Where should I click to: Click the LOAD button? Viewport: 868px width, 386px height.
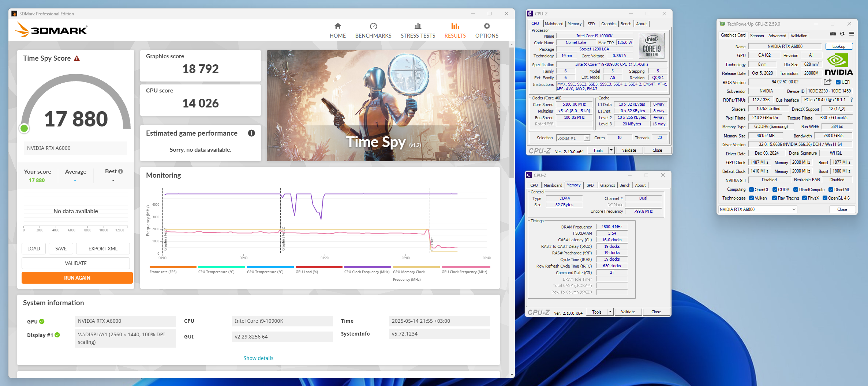34,249
